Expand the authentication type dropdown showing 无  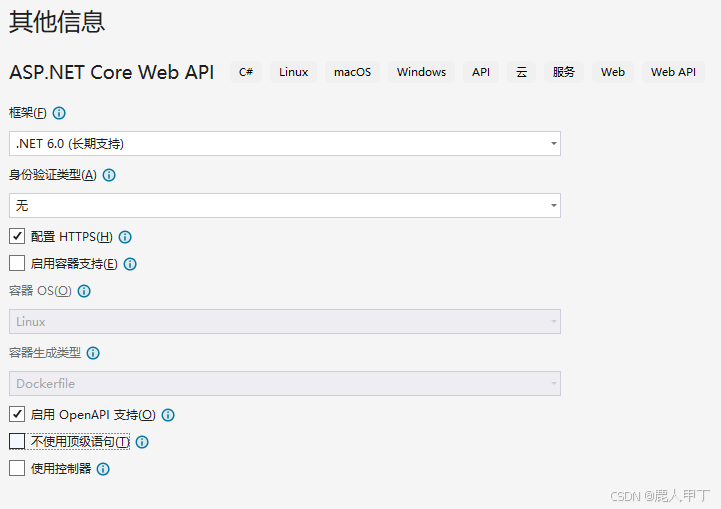(x=285, y=206)
